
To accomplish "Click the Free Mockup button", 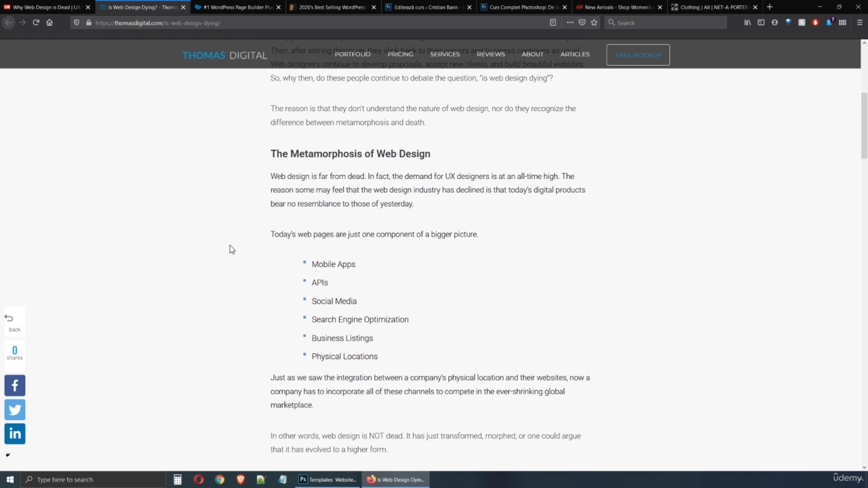I will point(638,55).
